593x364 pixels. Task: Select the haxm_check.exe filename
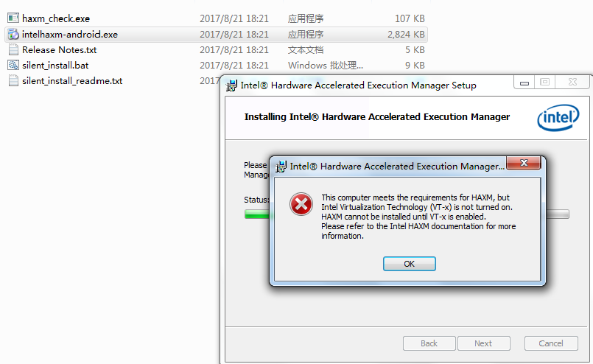point(56,18)
